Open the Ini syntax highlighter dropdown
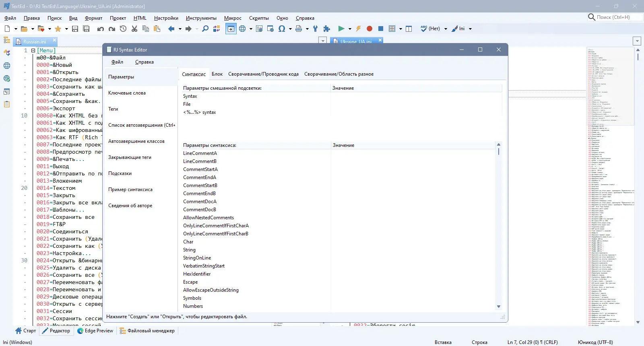This screenshot has height=346, width=644. (x=470, y=29)
